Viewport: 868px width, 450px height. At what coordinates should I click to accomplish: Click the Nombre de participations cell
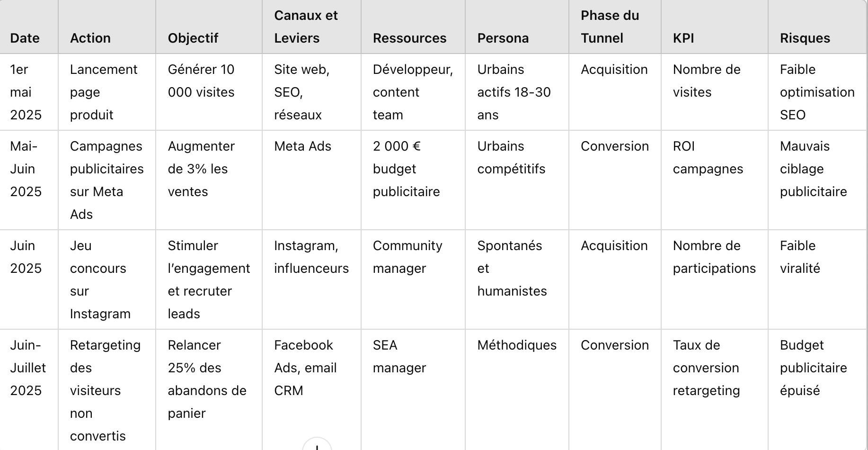(x=714, y=257)
